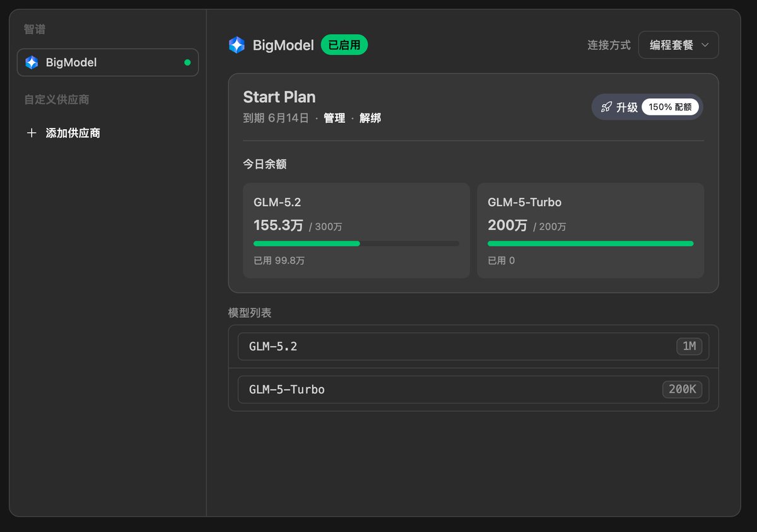The height and width of the screenshot is (532, 757).
Task: Click the 到期 6月14日 expiry text
Action: [x=276, y=118]
